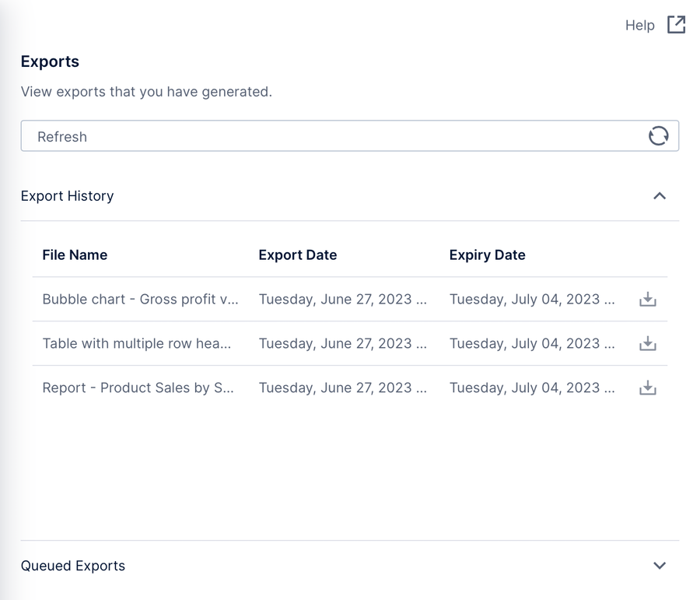Click the Bubble chart row export date
Viewport: 700px width, 600px height.
[x=342, y=300]
